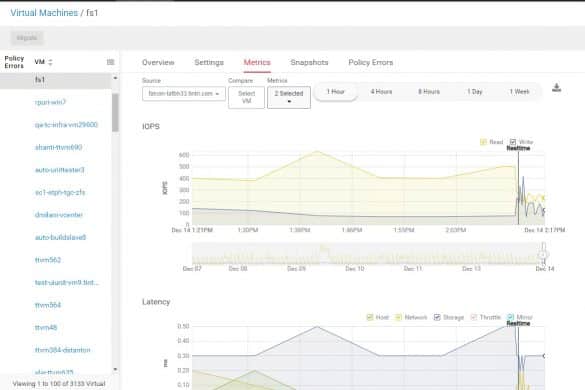The image size is (585, 390).
Task: Open the column chooser icon in VM list
Action: pos(110,62)
